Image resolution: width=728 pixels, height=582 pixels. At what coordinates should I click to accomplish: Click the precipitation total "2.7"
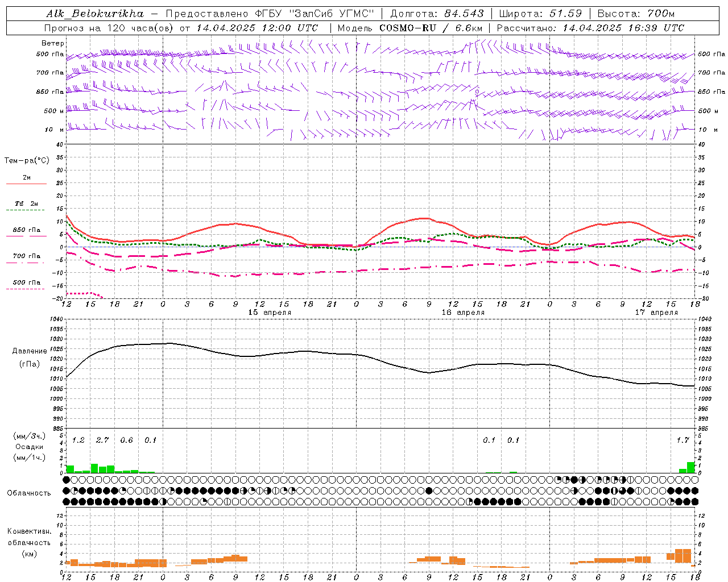(102, 440)
